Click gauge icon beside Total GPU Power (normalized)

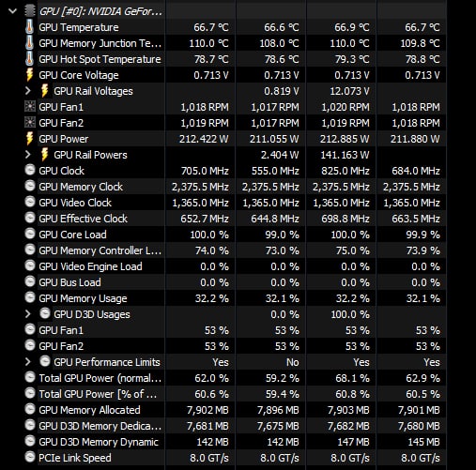click(x=30, y=377)
